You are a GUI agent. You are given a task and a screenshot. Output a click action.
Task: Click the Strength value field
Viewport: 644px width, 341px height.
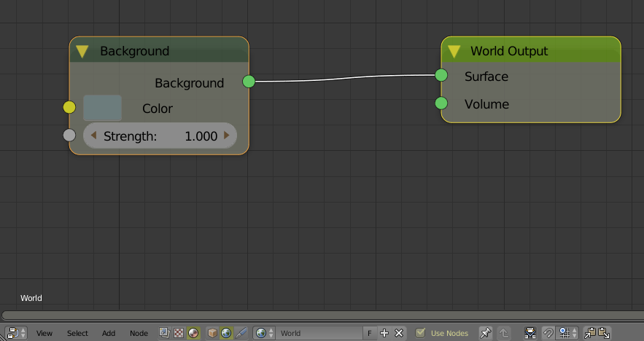click(x=160, y=136)
